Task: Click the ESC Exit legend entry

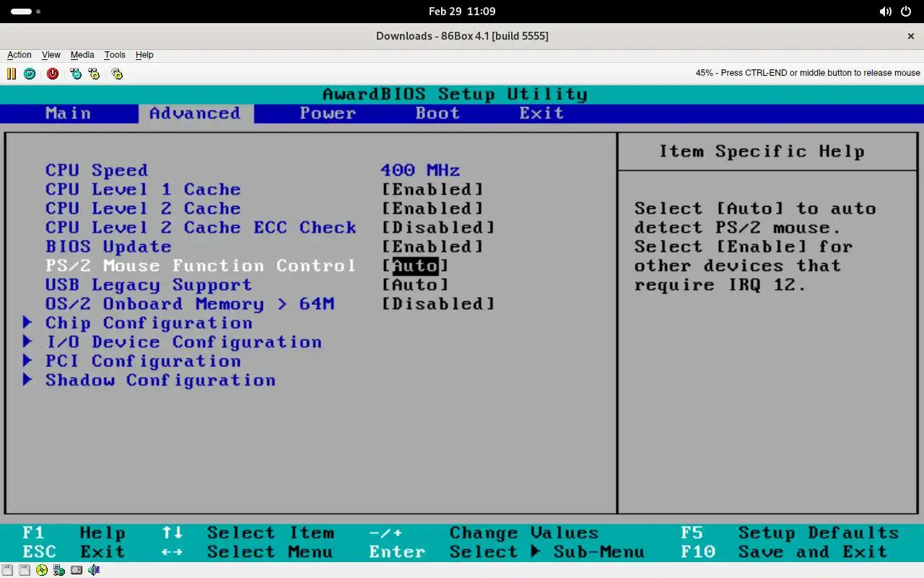Action: click(x=74, y=552)
